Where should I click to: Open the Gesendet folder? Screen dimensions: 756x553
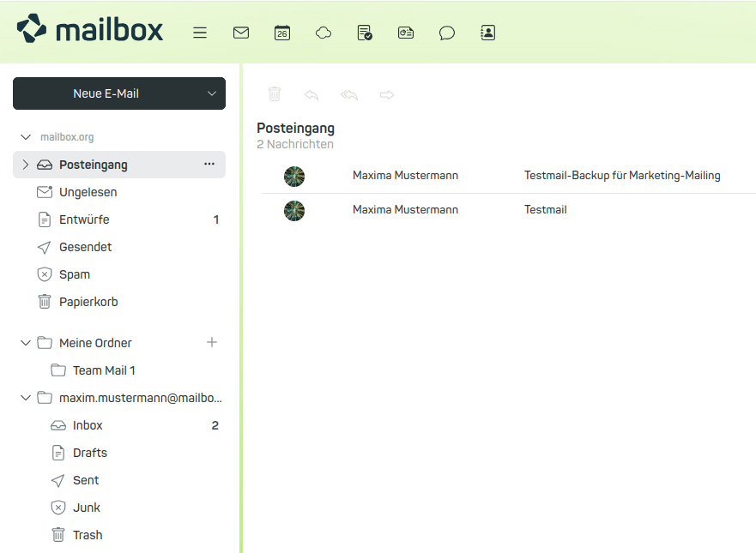click(119, 247)
